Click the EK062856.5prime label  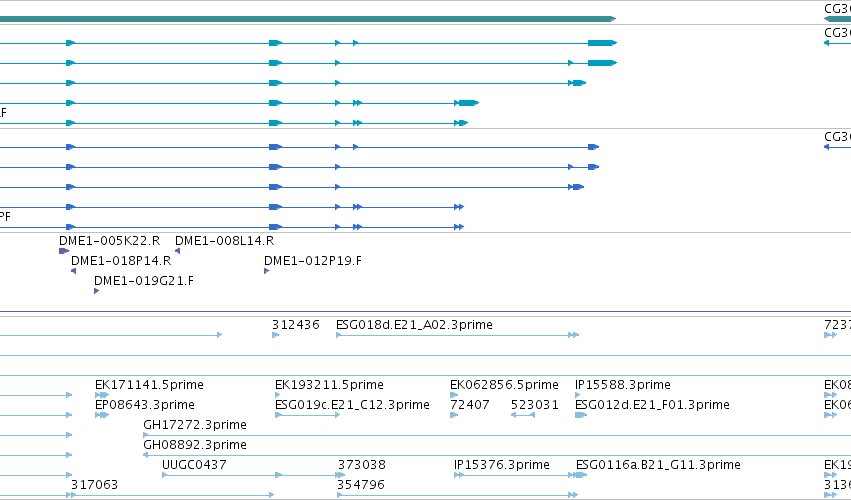coord(504,385)
